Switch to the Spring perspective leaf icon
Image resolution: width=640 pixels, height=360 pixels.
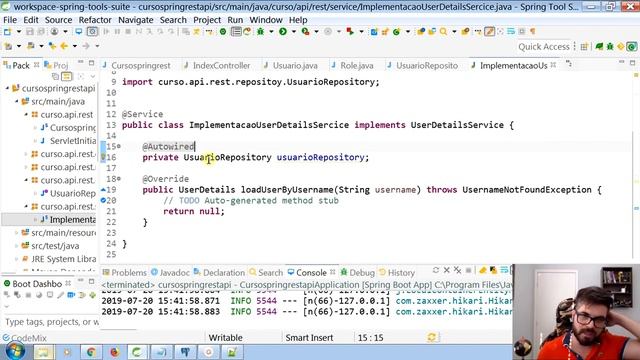coord(599,47)
